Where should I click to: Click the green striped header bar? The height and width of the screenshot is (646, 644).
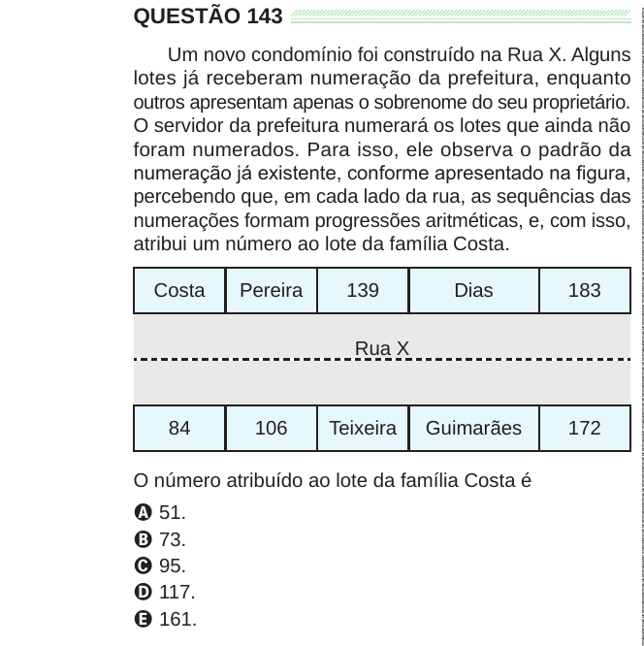coord(461,16)
